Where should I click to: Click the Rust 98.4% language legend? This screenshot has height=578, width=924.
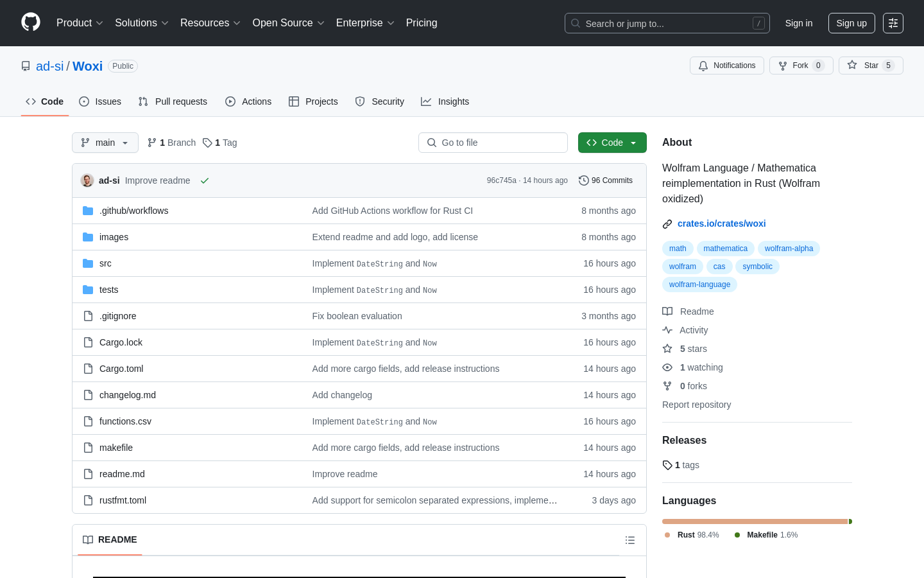[x=692, y=535]
